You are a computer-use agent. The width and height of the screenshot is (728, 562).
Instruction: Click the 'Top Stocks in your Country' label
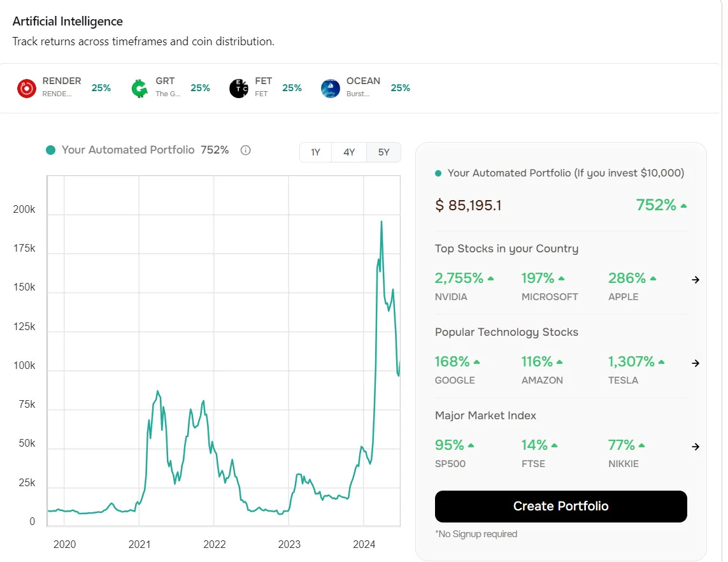coord(506,249)
